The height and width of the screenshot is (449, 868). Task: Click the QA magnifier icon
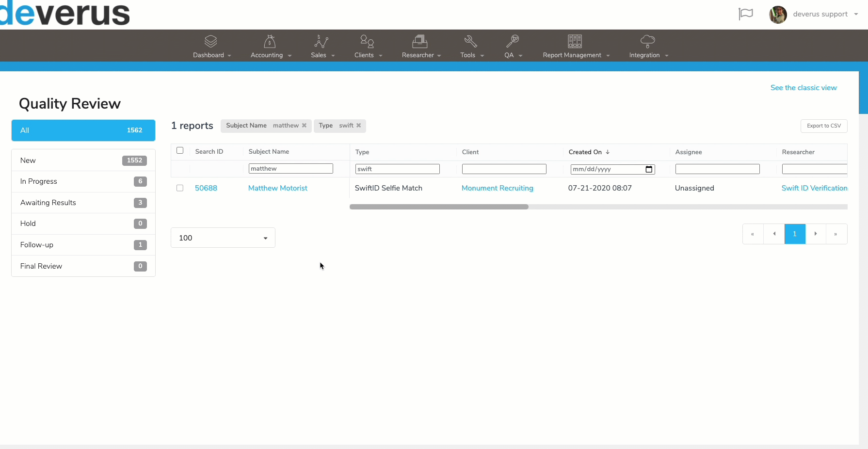(513, 41)
